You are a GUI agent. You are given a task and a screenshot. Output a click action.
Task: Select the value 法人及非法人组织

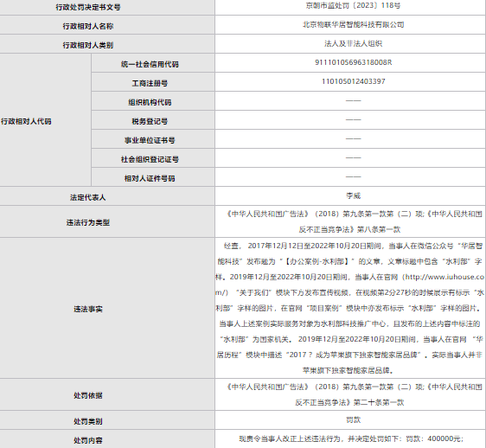click(353, 44)
